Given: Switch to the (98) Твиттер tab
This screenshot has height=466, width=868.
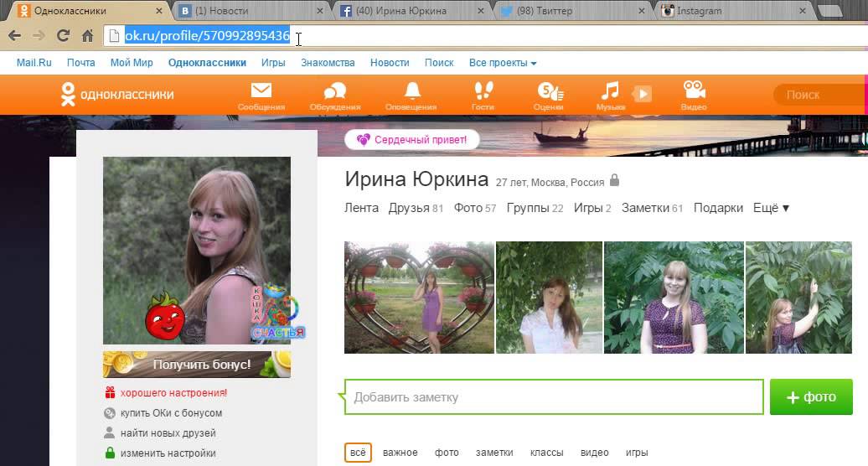Looking at the screenshot, I should [x=571, y=11].
